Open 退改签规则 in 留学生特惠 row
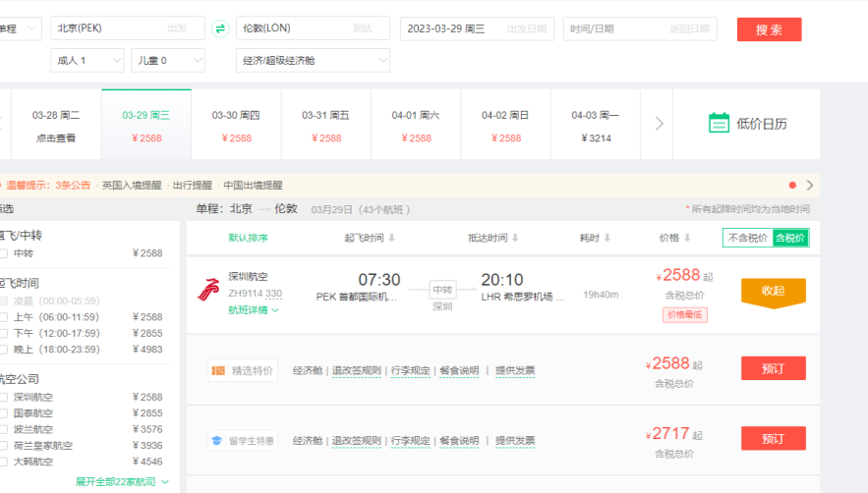 click(x=357, y=441)
